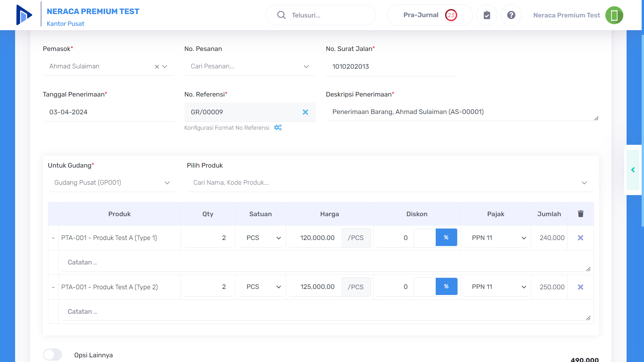The image size is (644, 362).
Task: Click the Satuan column header
Action: point(260,214)
